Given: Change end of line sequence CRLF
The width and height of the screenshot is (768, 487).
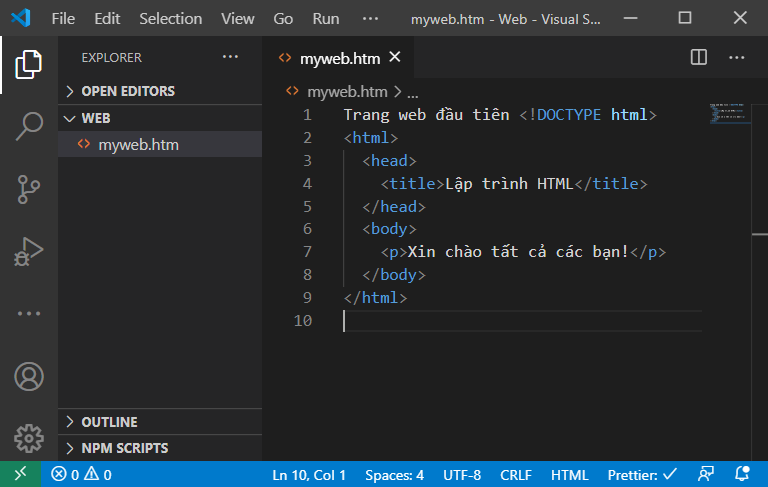Looking at the screenshot, I should (x=516, y=475).
